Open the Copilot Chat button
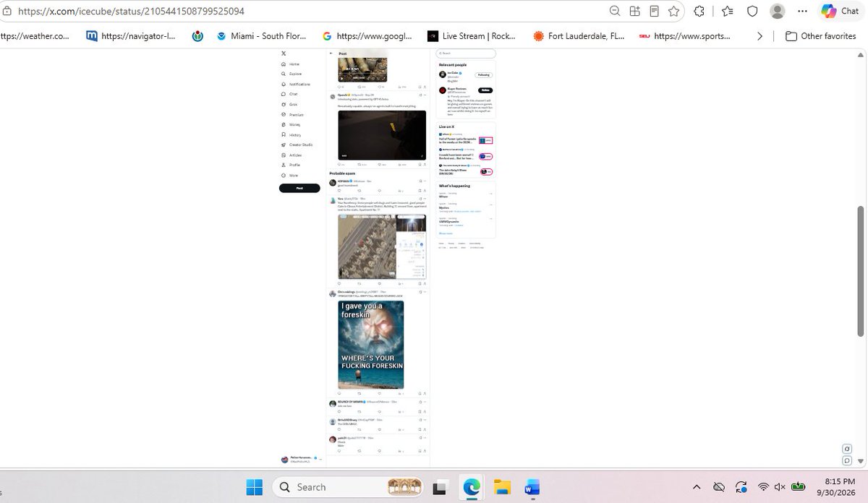This screenshot has width=868, height=503. tap(840, 11)
